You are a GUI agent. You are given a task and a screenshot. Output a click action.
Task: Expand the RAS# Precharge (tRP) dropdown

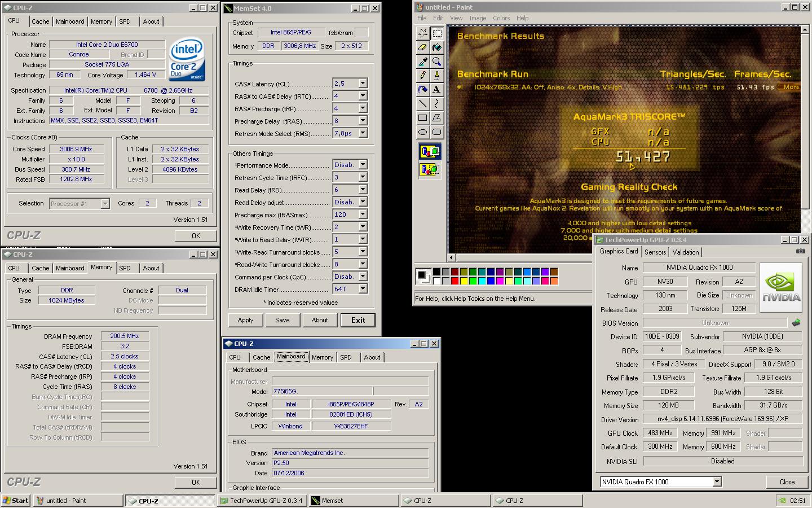coord(363,108)
